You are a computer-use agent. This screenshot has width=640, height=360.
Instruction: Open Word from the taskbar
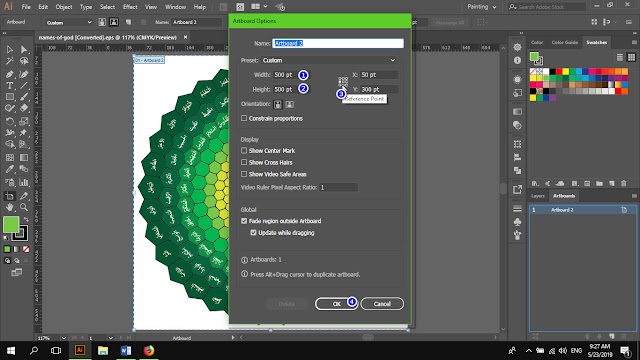pos(126,350)
